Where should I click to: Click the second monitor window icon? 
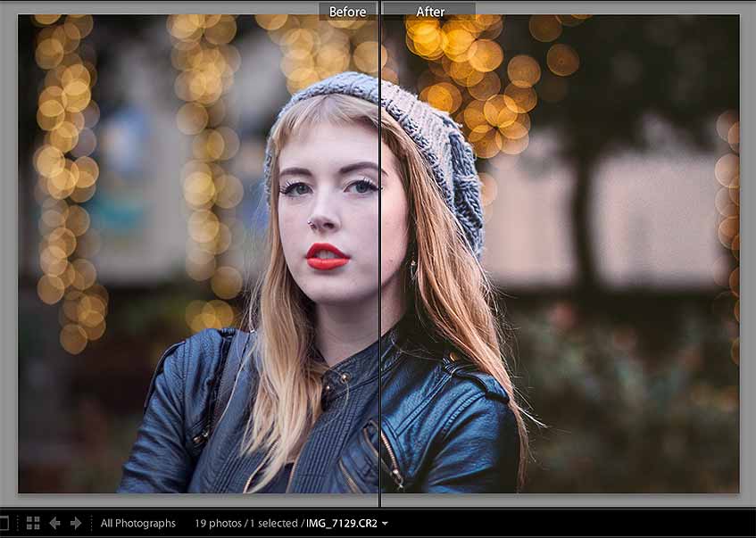tap(4, 523)
